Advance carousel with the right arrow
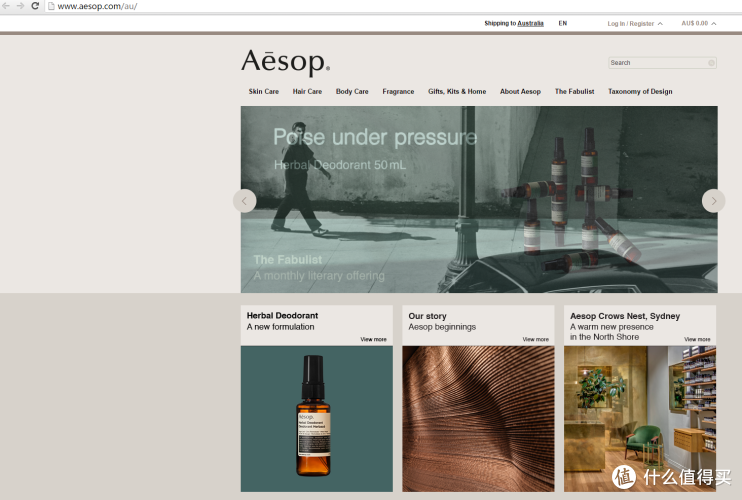This screenshot has height=500, width=742. tap(713, 201)
